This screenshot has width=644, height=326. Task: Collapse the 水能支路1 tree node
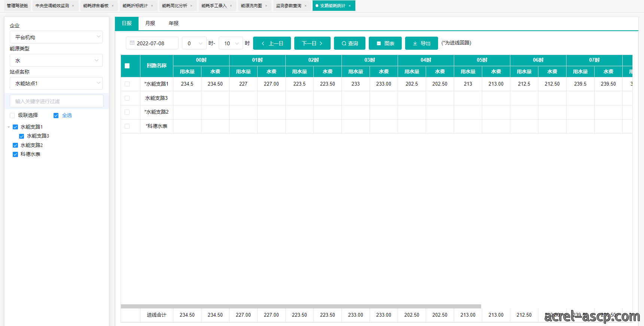[9, 127]
